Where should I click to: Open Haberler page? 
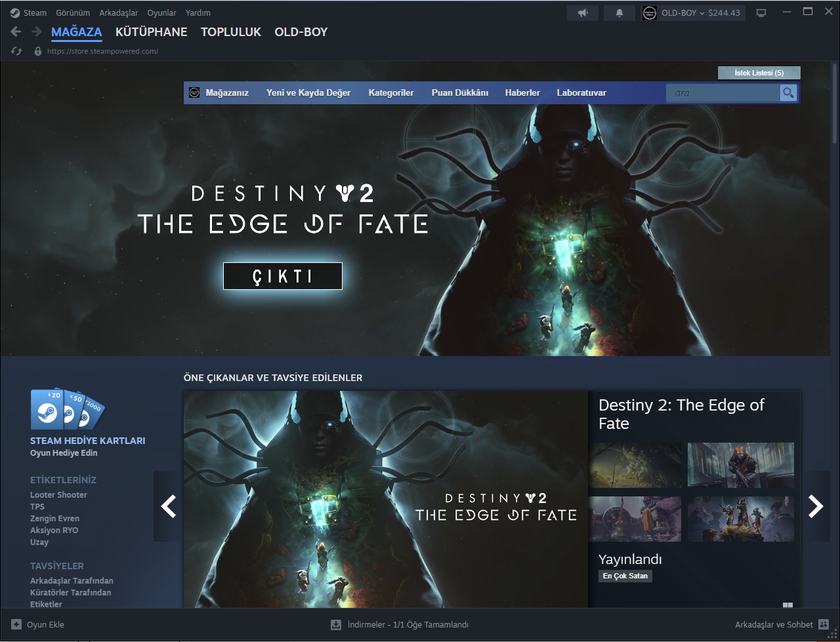point(522,93)
